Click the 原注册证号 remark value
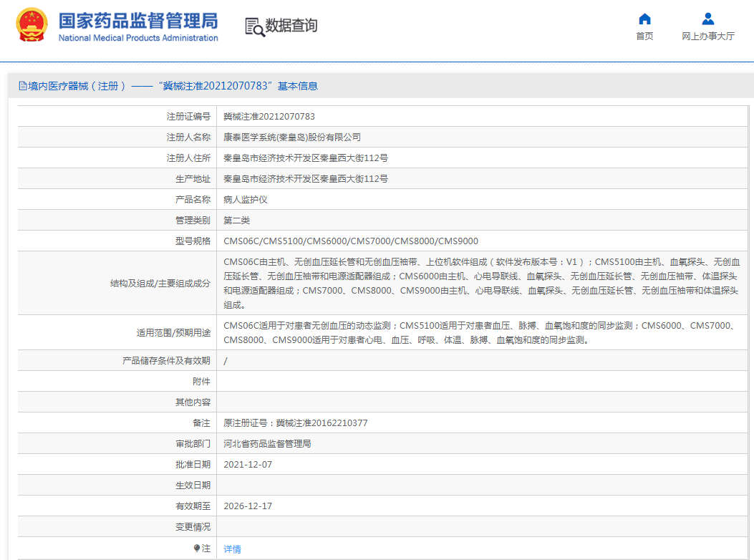This screenshot has height=560, width=754. [295, 423]
